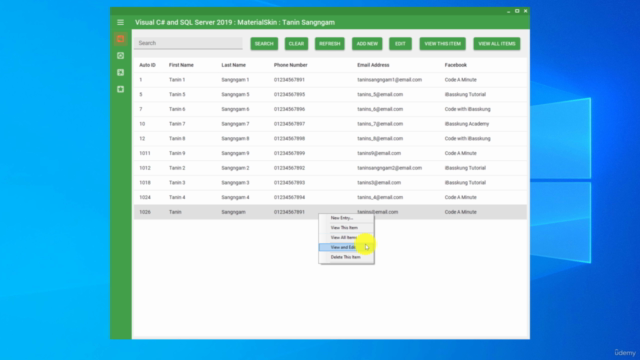Image resolution: width=640 pixels, height=360 pixels.
Task: Open the second sidebar icon with circle
Action: (x=120, y=56)
